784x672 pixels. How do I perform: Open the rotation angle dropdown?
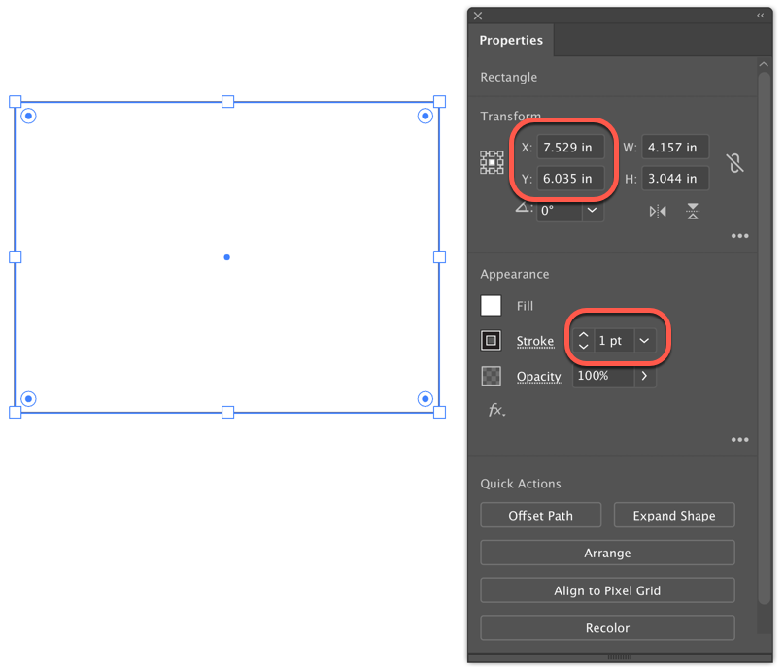pyautogui.click(x=591, y=211)
